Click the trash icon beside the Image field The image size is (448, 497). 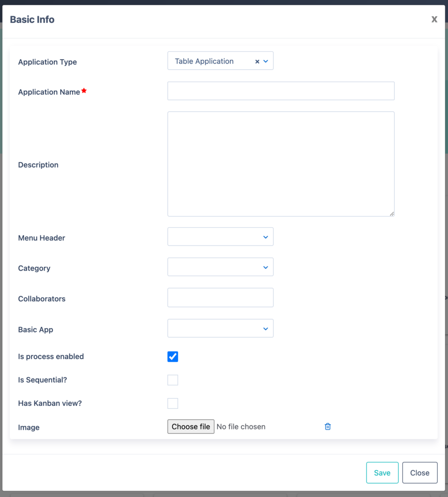click(x=327, y=426)
